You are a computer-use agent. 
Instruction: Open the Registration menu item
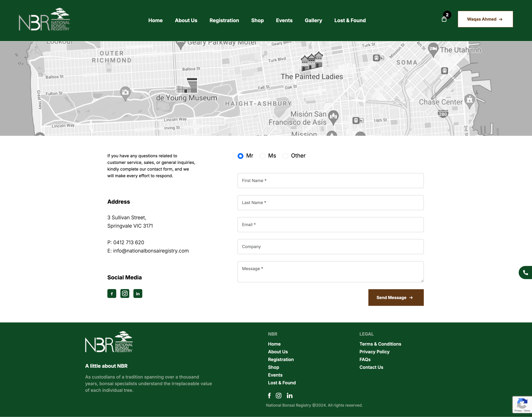tap(224, 20)
